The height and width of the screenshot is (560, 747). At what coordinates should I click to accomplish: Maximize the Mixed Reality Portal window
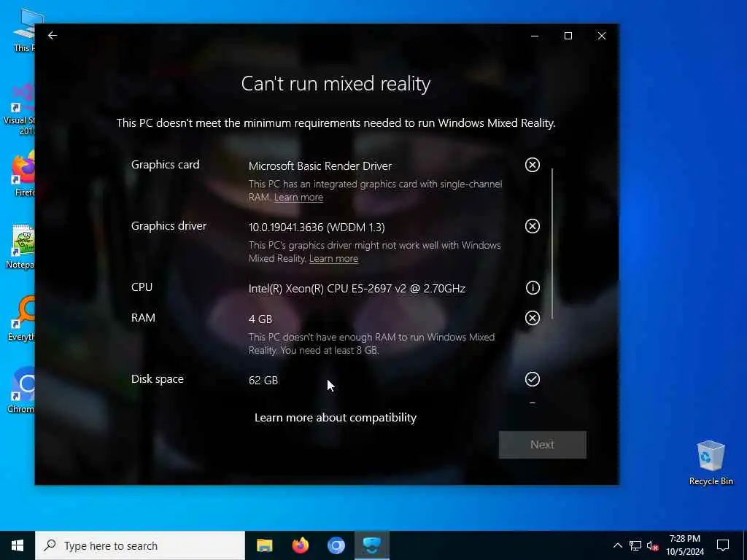click(568, 36)
